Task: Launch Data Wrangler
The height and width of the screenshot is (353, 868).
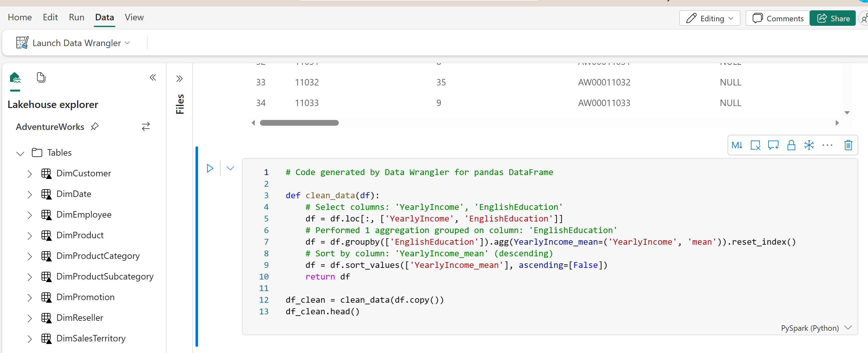Action: (x=72, y=43)
